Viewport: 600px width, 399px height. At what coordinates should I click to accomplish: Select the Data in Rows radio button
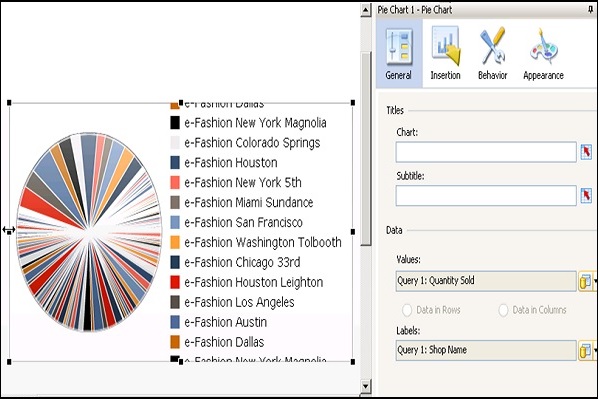pos(407,310)
